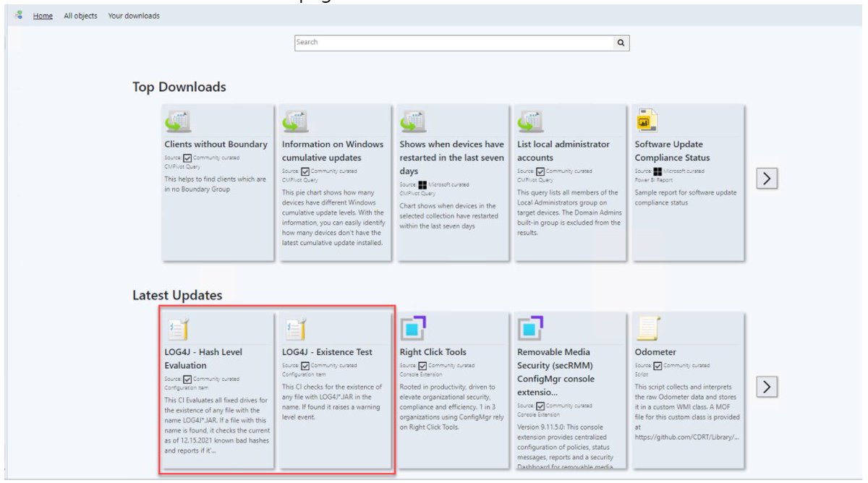
Task: Show next Top Downloads items arrow
Action: click(x=767, y=179)
